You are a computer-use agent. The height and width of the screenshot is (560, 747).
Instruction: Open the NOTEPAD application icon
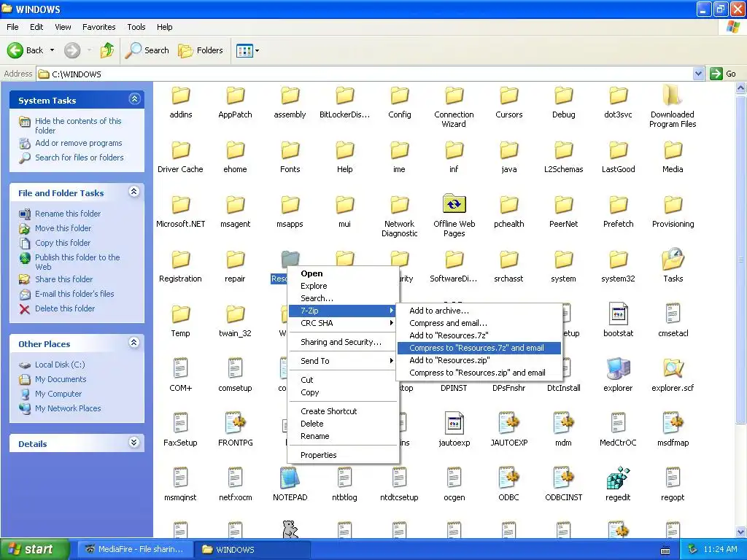pos(290,478)
